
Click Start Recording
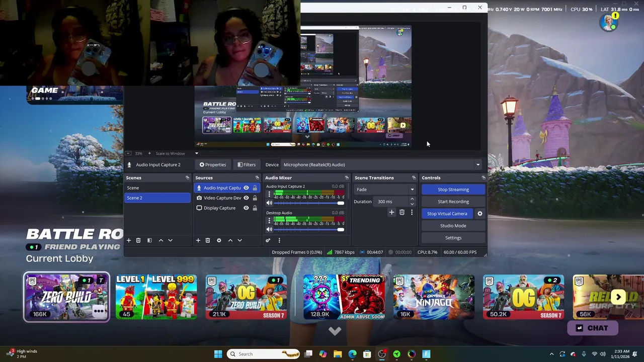point(453,202)
